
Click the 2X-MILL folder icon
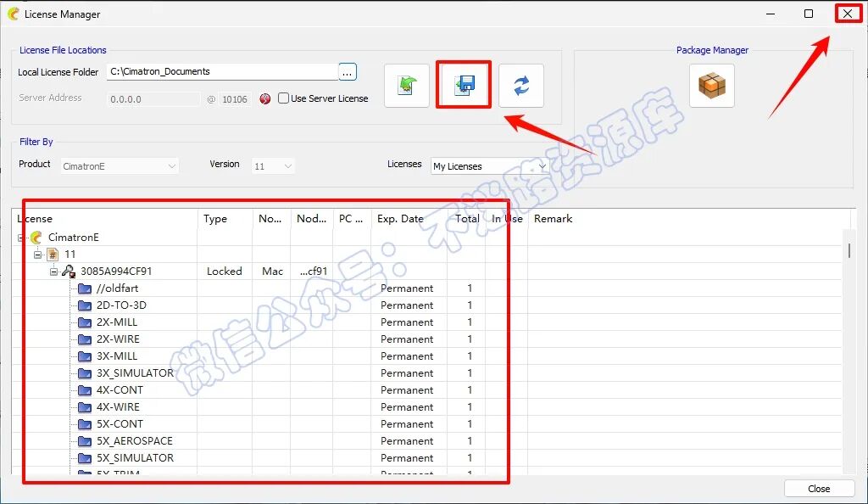tap(85, 322)
